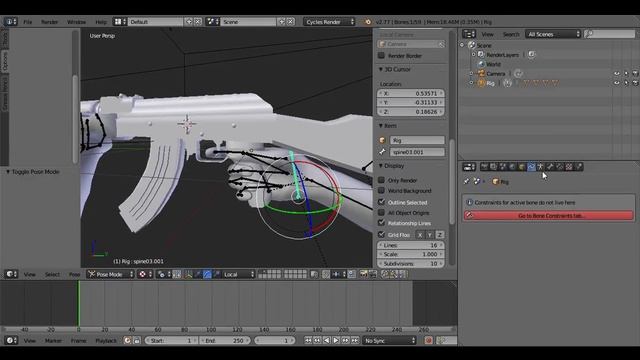Viewport: 640px width, 360px height.
Task: Open the Scene properties tab icon
Action: tap(502, 167)
